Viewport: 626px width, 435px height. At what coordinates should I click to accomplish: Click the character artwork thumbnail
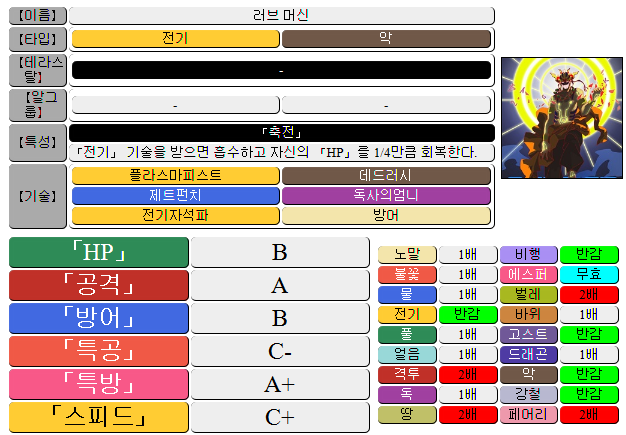pos(560,118)
